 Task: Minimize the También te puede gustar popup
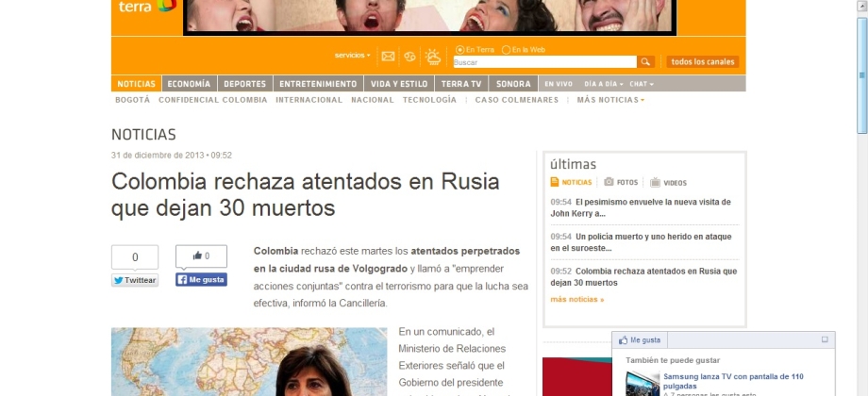click(825, 339)
